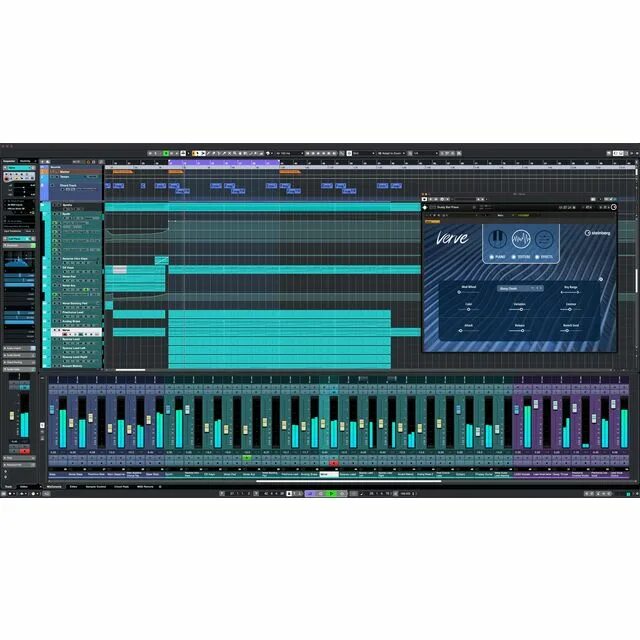Click the plugin window power button
Viewport: 640px width, 640px height.
click(x=424, y=199)
